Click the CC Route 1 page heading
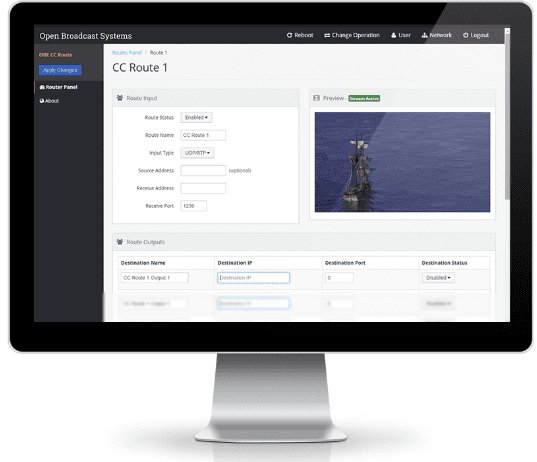This screenshot has width=537, height=462. (140, 68)
